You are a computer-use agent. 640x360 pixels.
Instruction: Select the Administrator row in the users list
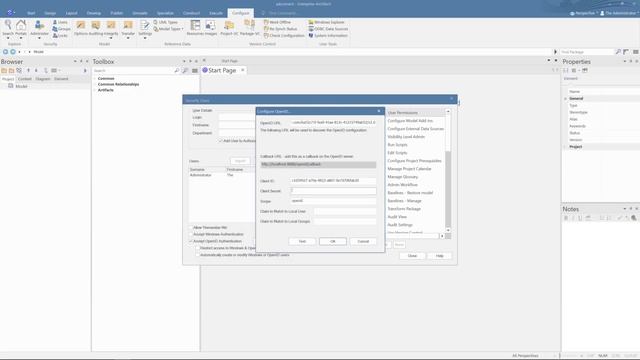click(221, 175)
